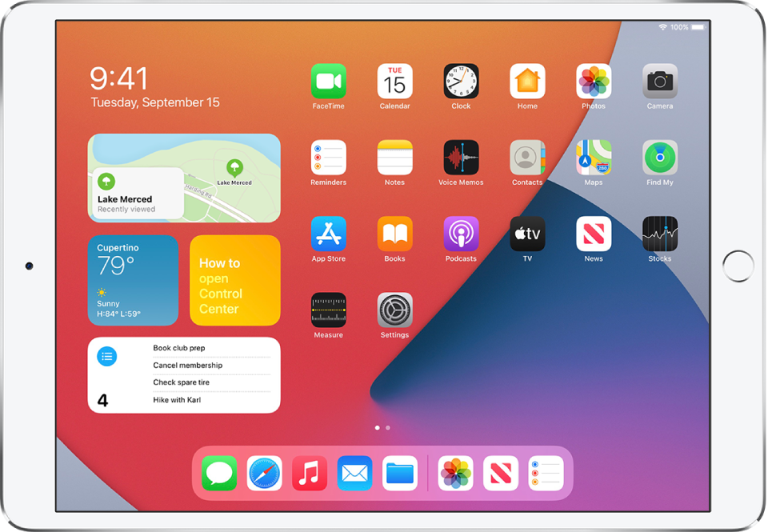Viewport: 768px width, 532px height.
Task: Open the Calendar app showing Tue 15
Action: (x=394, y=82)
